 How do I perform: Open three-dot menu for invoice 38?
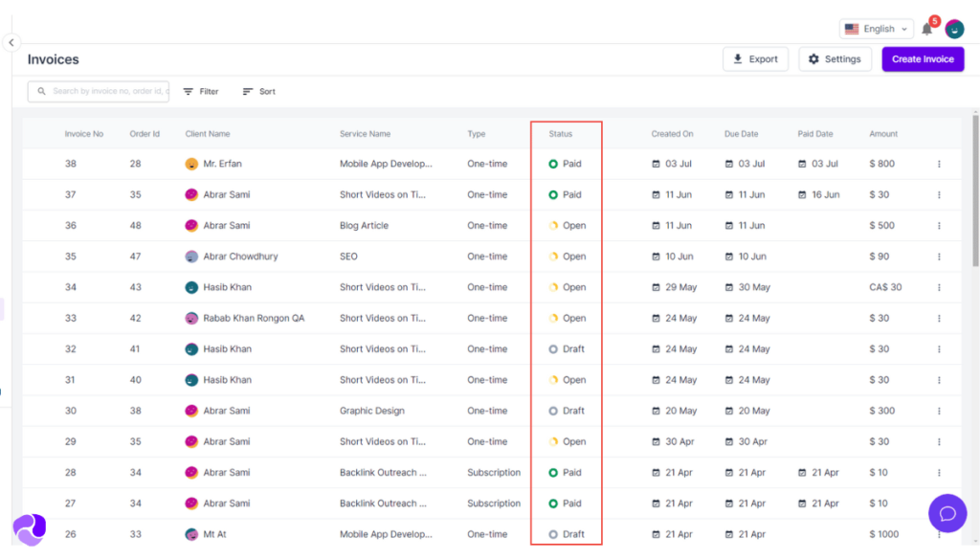click(939, 164)
